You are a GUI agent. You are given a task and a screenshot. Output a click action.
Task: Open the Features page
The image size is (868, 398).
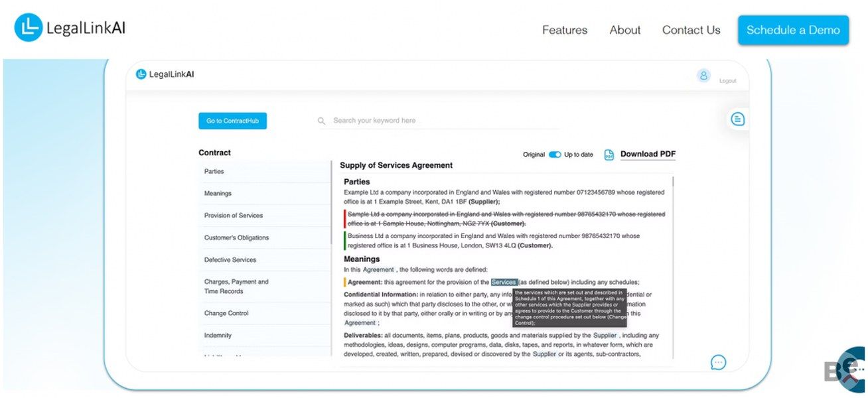[x=565, y=30]
